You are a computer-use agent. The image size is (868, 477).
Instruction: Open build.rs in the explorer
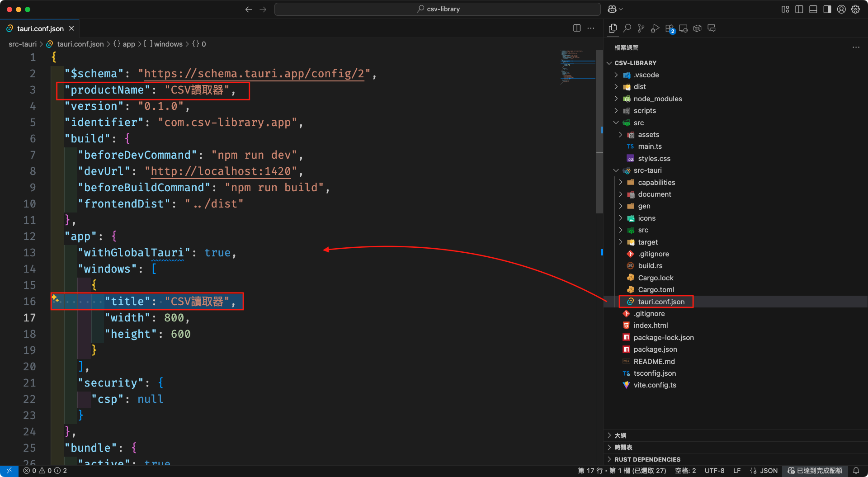click(650, 265)
